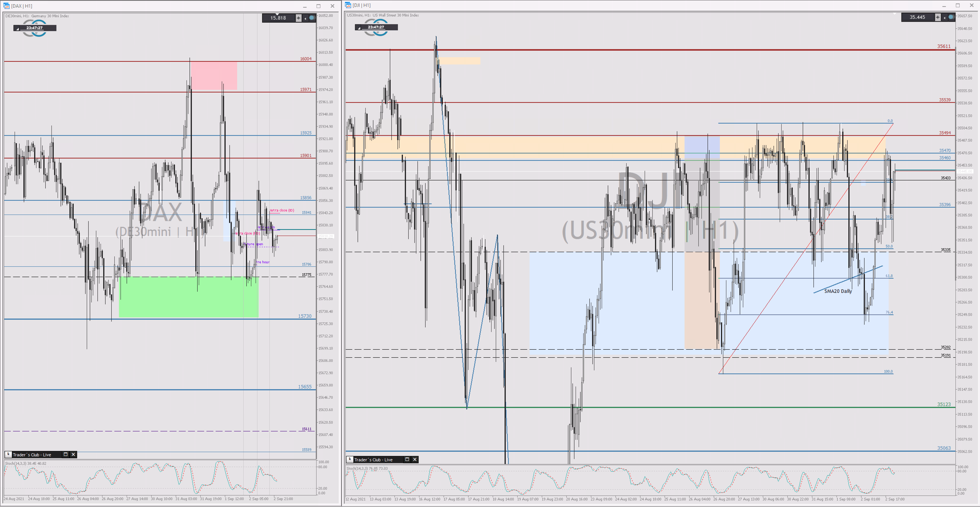Screen dimensions: 980x507
Task: Click the Fibonacci 61.8 level label in DJI
Action: coord(889,276)
